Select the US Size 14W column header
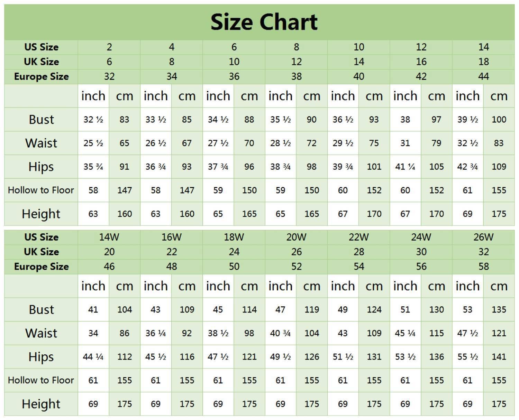The height and width of the screenshot is (420, 519). click(x=109, y=237)
